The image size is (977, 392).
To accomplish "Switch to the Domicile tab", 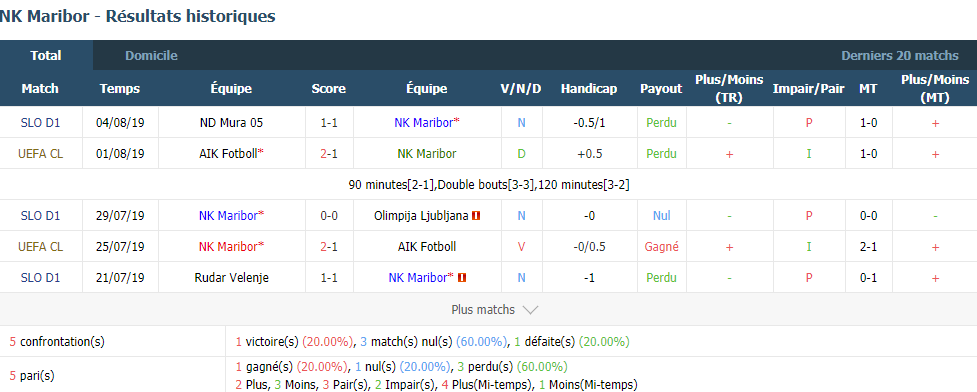I will (151, 55).
